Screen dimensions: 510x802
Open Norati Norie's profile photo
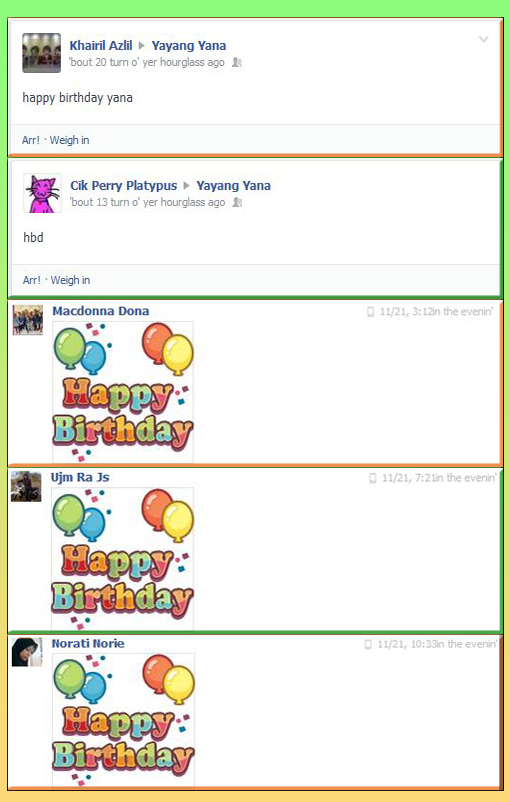point(27,652)
